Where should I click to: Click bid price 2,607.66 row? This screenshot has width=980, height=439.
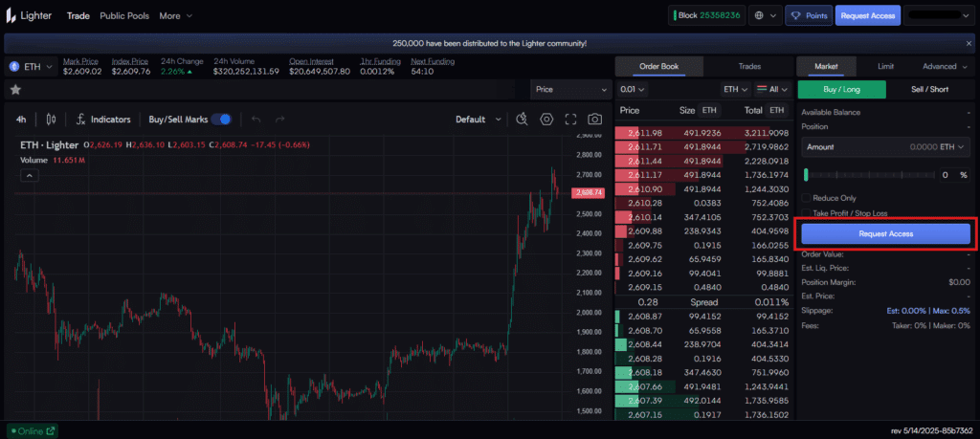(703, 386)
